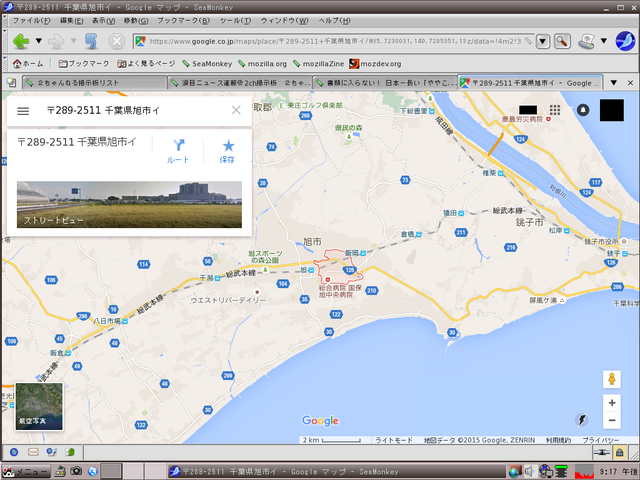
Task: Click the mozilla.org bookmark link
Action: [262, 64]
